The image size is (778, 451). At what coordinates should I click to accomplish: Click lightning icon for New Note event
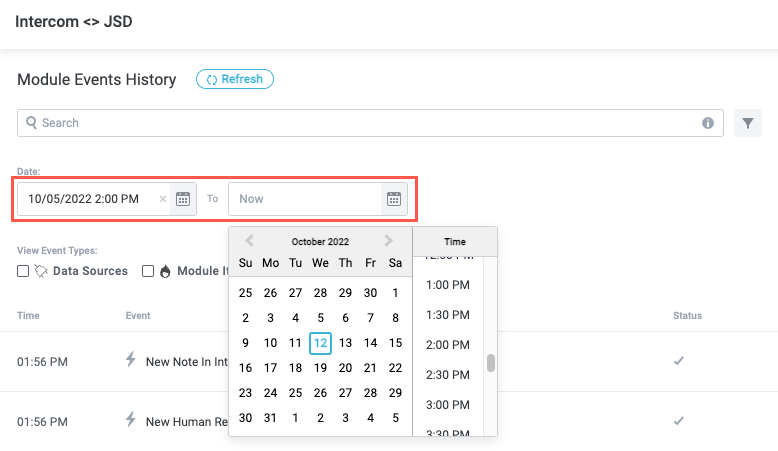coord(129,360)
